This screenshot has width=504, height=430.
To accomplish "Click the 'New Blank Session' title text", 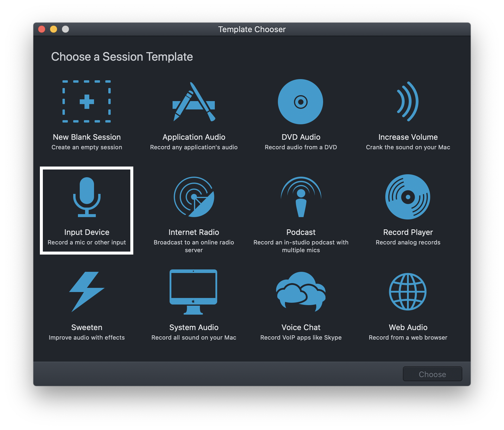I will [87, 137].
